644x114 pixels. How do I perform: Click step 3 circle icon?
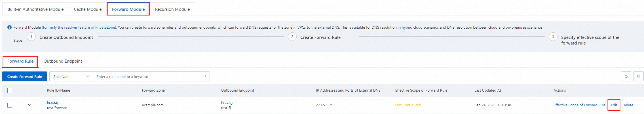coord(553,37)
